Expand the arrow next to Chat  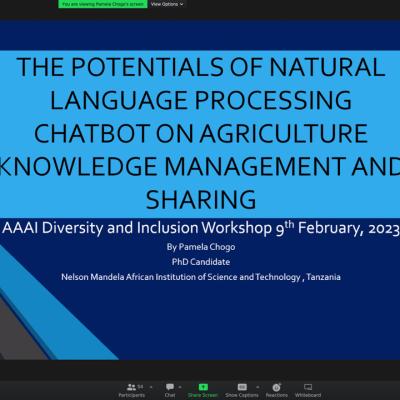click(x=180, y=387)
